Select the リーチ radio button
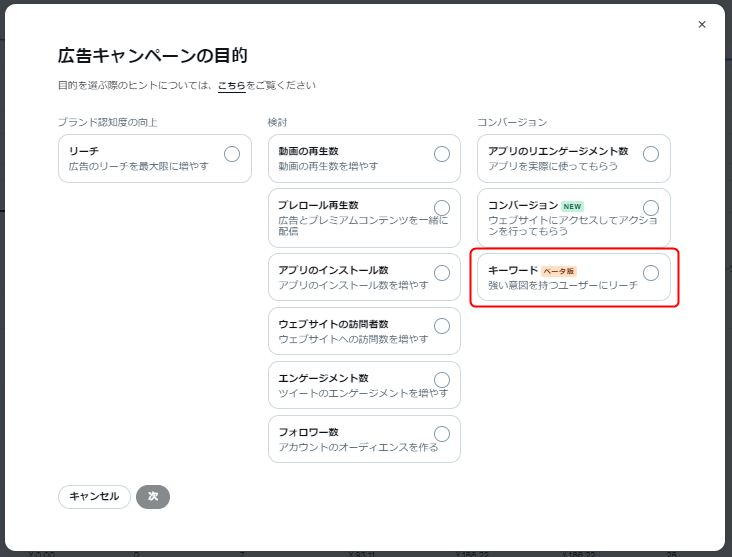Viewport: 732px width, 557px height. click(x=232, y=153)
